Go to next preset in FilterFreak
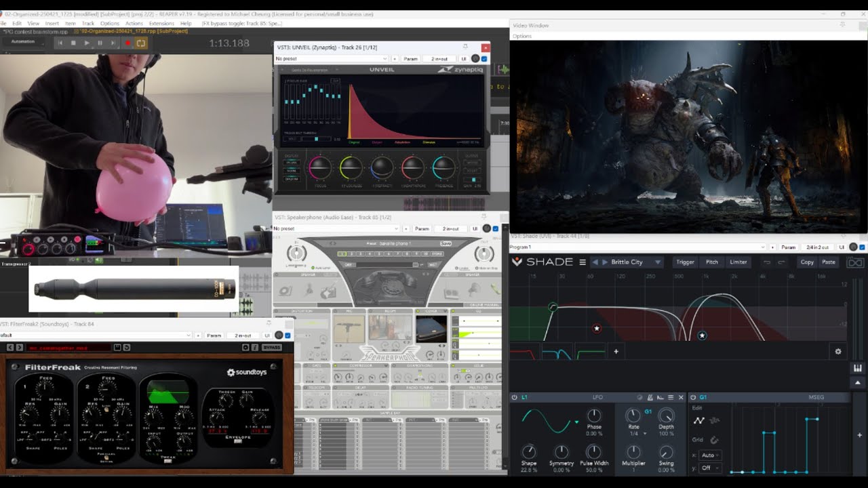The width and height of the screenshot is (868, 488). (x=19, y=348)
